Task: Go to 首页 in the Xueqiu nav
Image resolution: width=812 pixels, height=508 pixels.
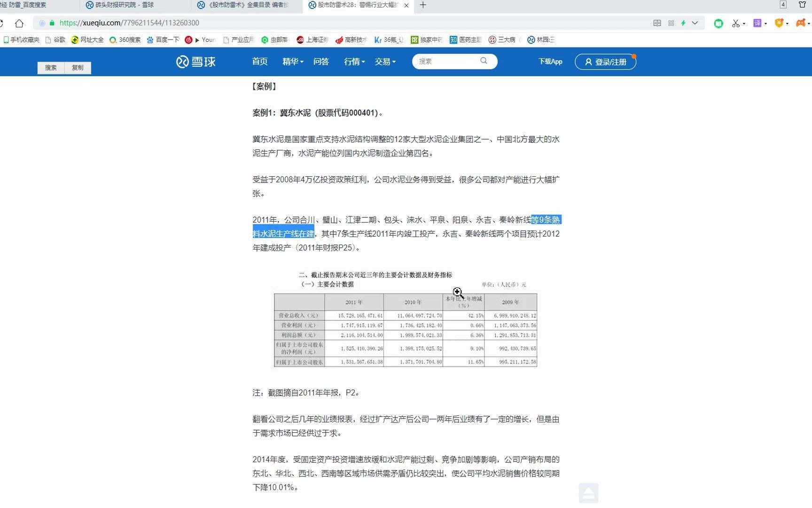Action: tap(259, 62)
